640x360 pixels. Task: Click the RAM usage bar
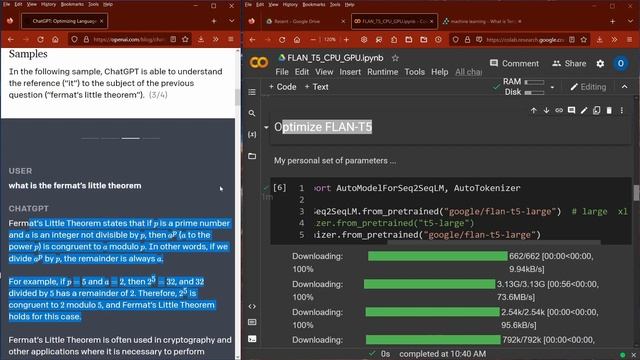[534, 82]
